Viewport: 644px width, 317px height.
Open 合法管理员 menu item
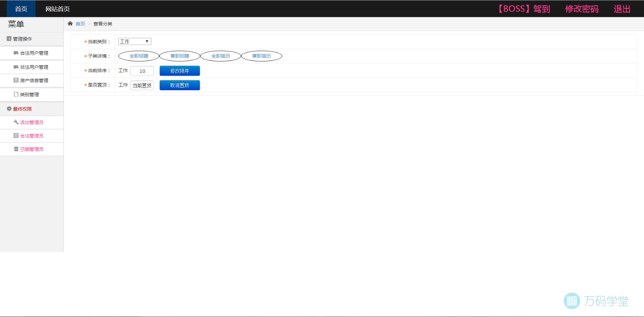(32, 136)
